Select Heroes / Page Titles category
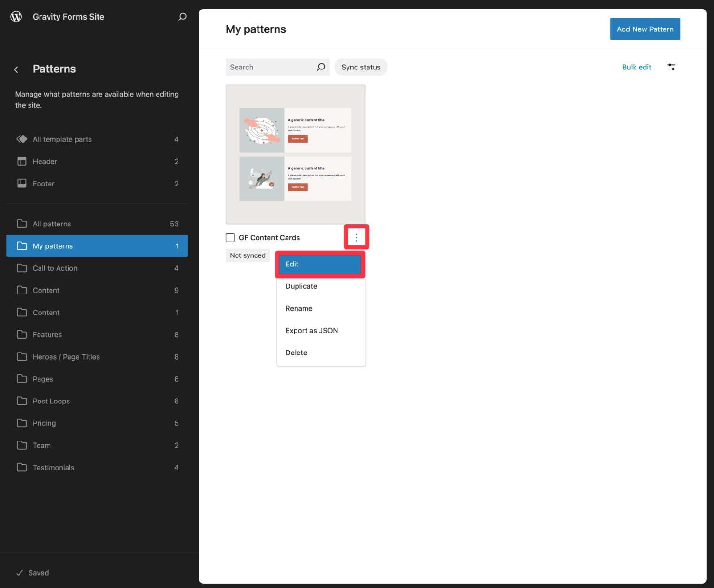The width and height of the screenshot is (714, 588). point(97,356)
